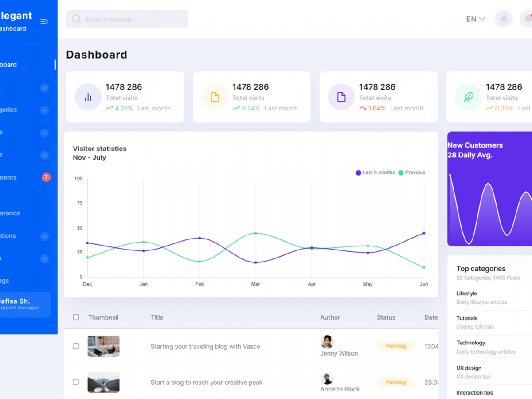
Task: Click the orange document icon in second card
Action: coord(215,97)
